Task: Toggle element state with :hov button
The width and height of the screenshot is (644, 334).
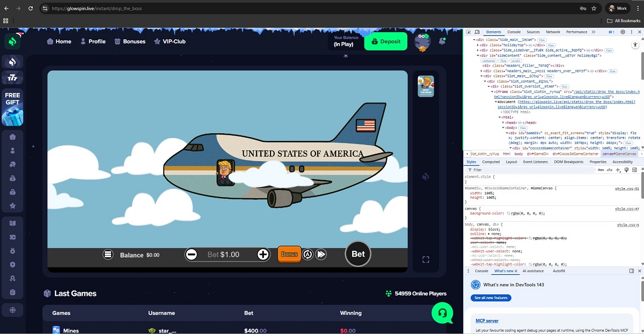Action: pyautogui.click(x=601, y=170)
